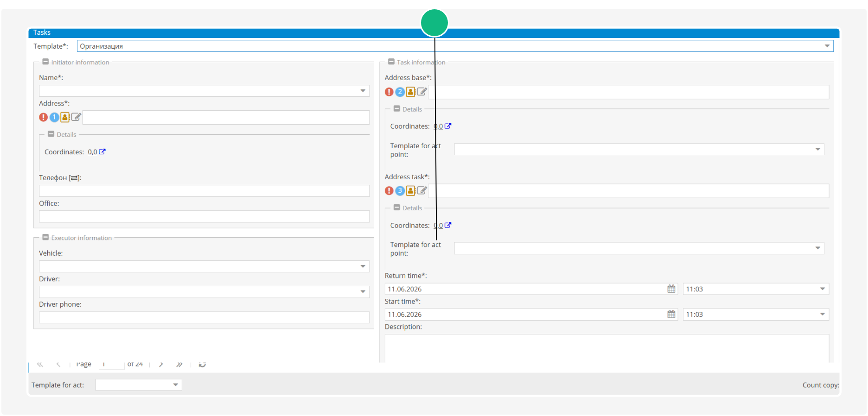The image size is (868, 416).
Task: Go to the next page in pagination
Action: point(161,365)
